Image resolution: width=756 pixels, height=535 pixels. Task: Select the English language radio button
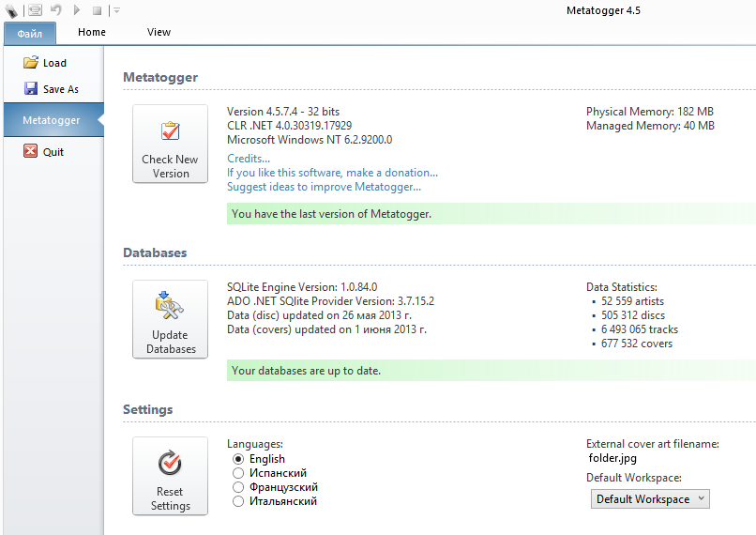tap(238, 459)
